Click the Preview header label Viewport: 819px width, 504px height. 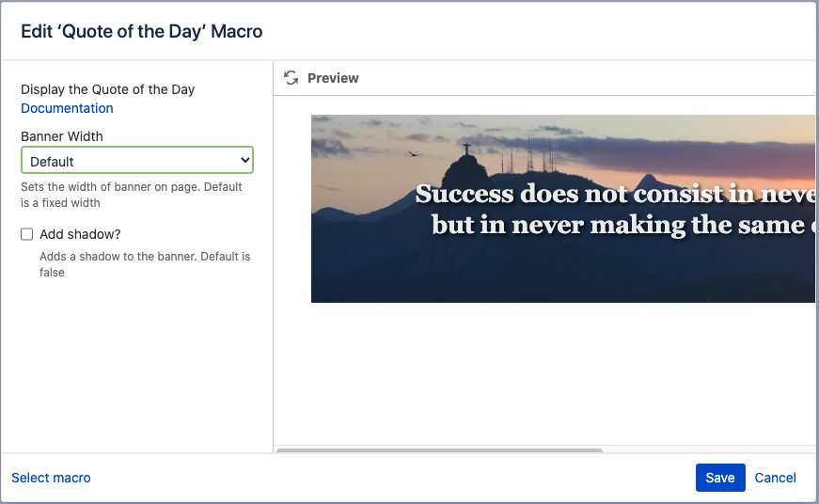[x=333, y=78]
